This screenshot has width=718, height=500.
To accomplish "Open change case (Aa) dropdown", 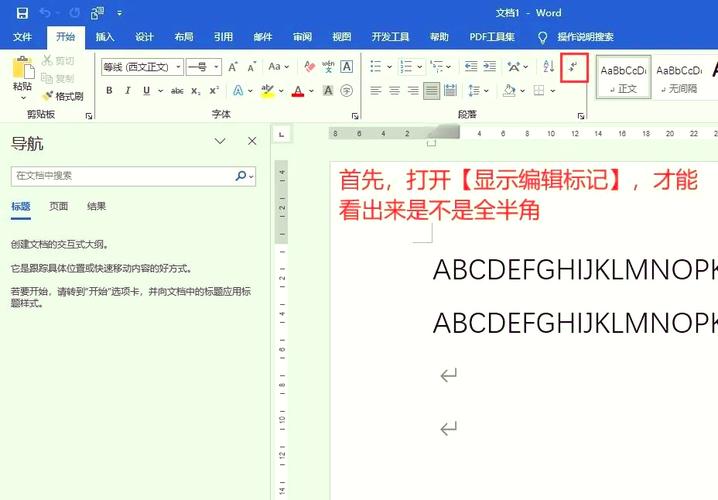I will click(x=278, y=67).
